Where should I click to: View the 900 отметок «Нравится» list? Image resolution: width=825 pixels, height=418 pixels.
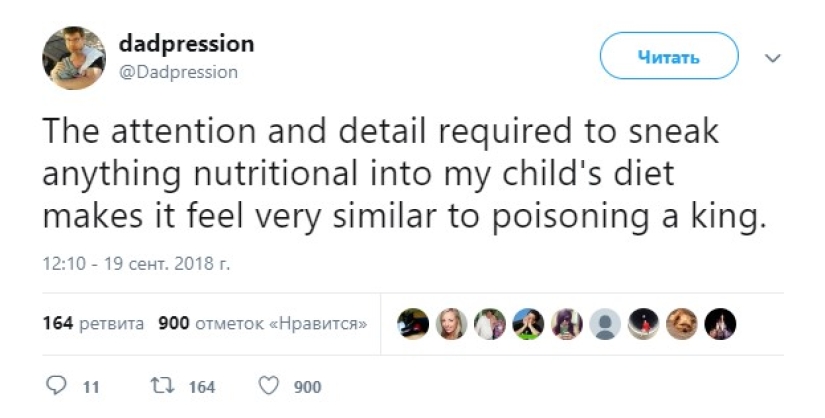click(263, 324)
